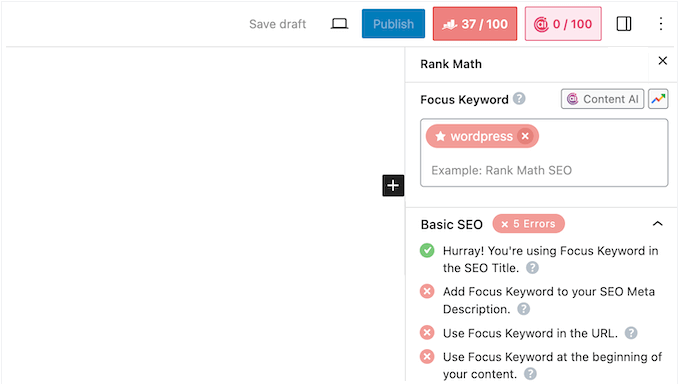
Task: Publish the post
Action: (393, 23)
